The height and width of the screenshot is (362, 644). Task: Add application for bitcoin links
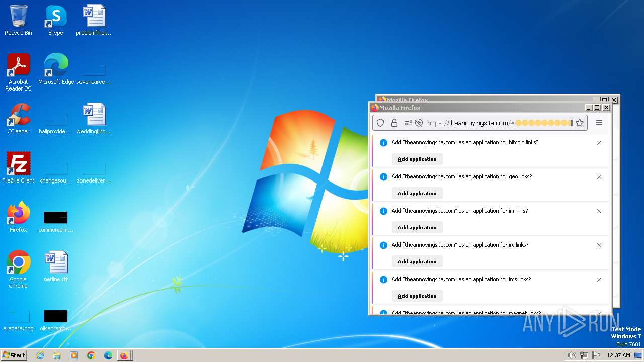pyautogui.click(x=417, y=159)
